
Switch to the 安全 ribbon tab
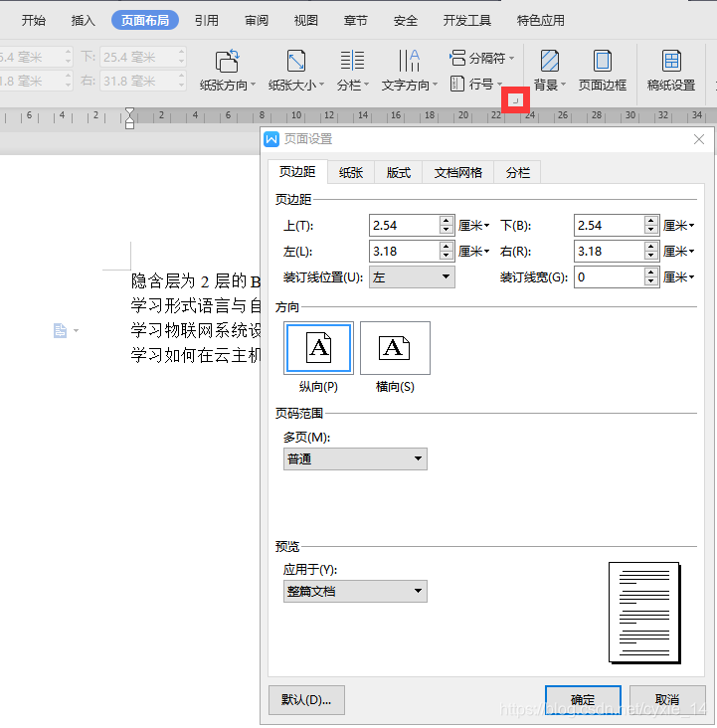pyautogui.click(x=406, y=21)
